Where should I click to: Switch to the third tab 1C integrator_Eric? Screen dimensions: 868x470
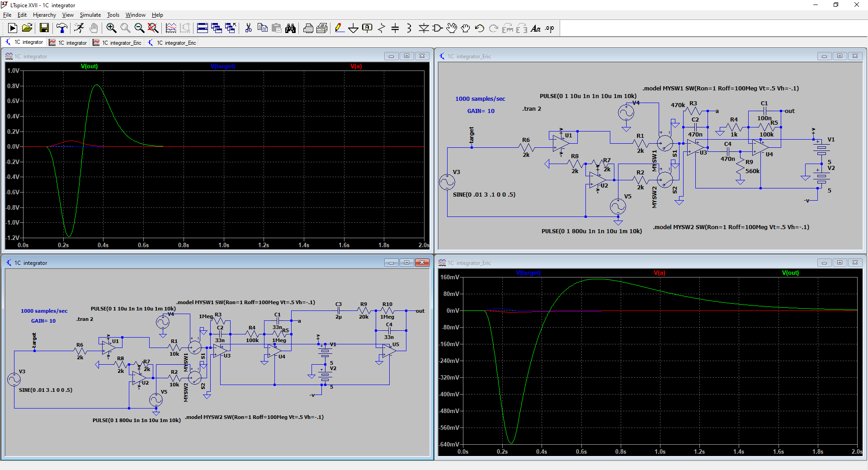117,43
